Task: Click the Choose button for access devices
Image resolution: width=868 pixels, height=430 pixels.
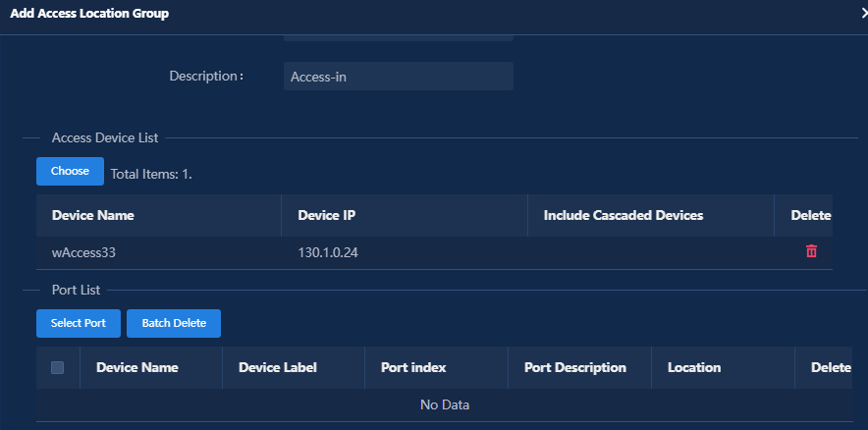Action: click(71, 171)
